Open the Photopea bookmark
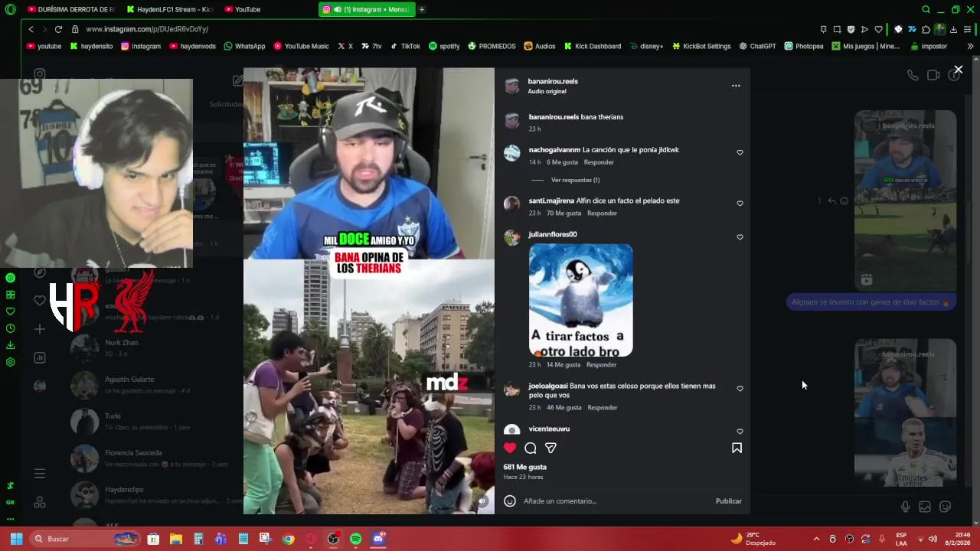This screenshot has width=980, height=551. pyautogui.click(x=804, y=46)
